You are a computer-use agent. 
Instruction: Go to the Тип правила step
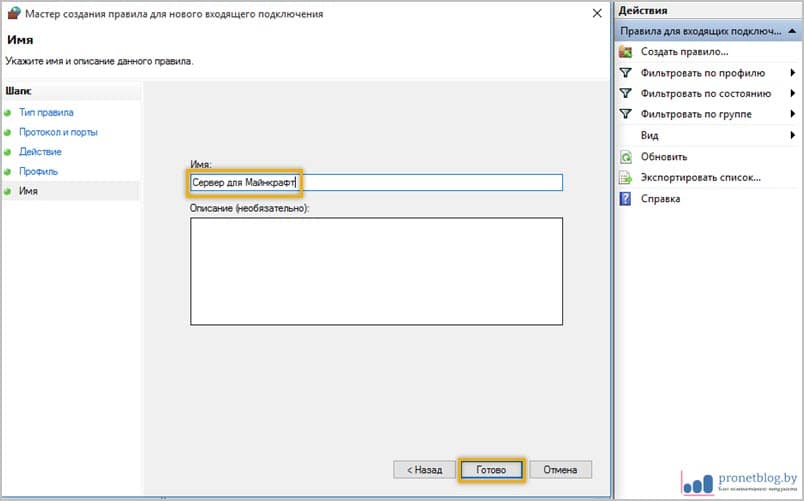pos(46,113)
